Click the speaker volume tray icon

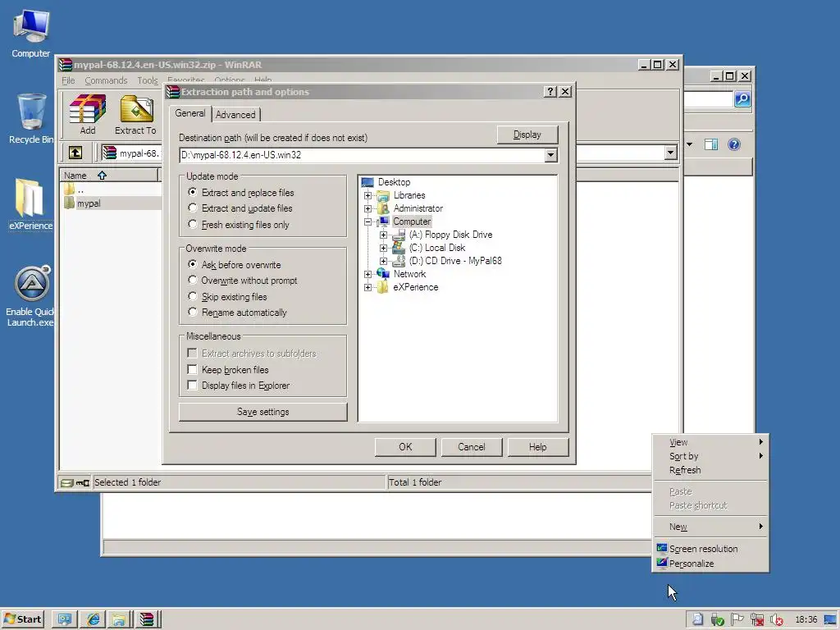[x=776, y=620]
